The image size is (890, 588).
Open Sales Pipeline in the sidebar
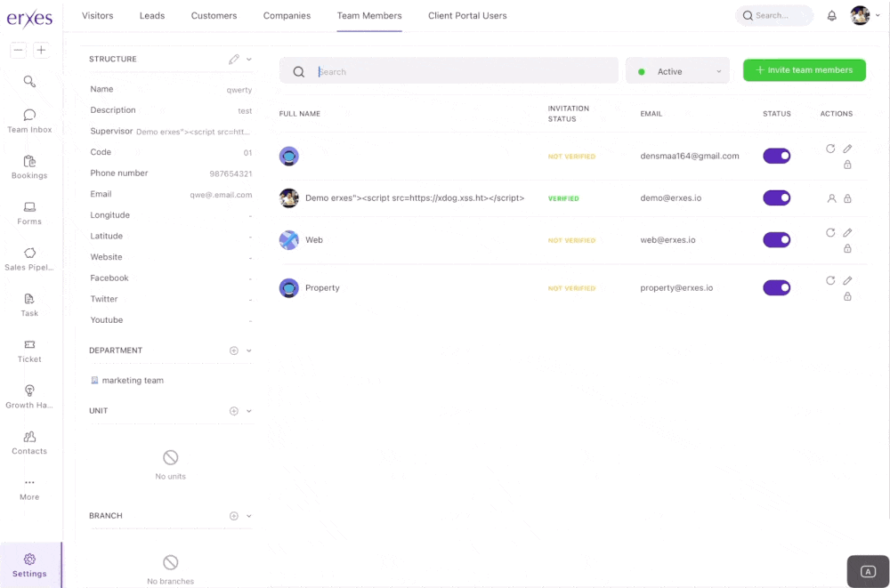point(29,260)
